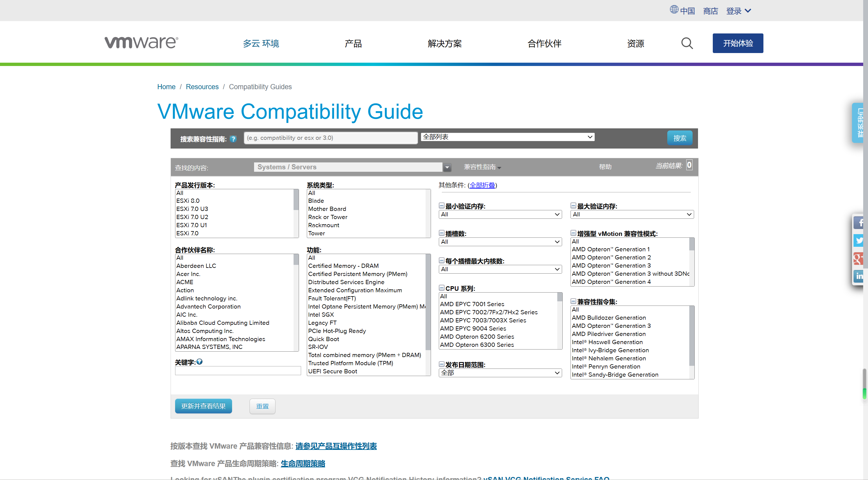The width and height of the screenshot is (868, 480).
Task: Select ESXi 8.0 in release list
Action: click(x=234, y=201)
